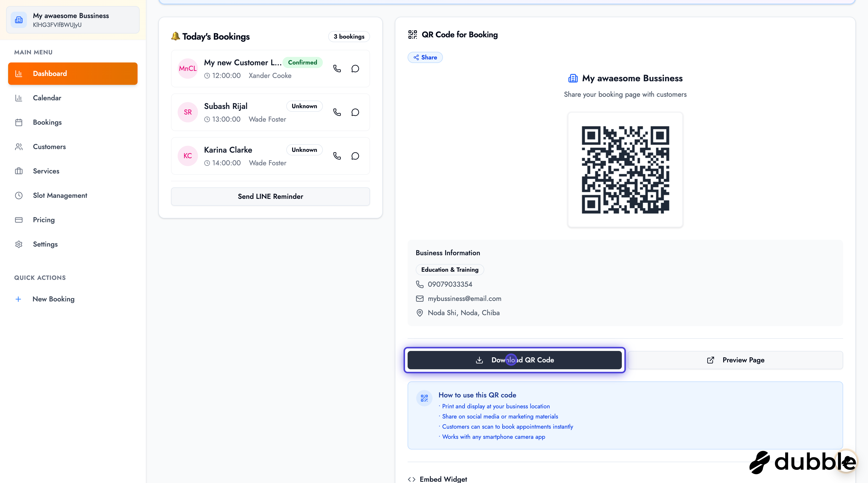Click chat bubble icon for Karina Clarke
This screenshot has height=483, width=868.
(x=355, y=156)
